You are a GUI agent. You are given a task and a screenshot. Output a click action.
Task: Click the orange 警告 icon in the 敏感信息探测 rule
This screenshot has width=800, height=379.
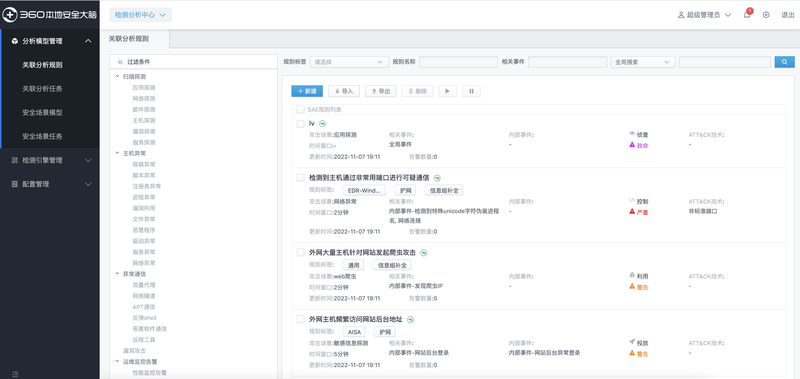[x=632, y=353]
